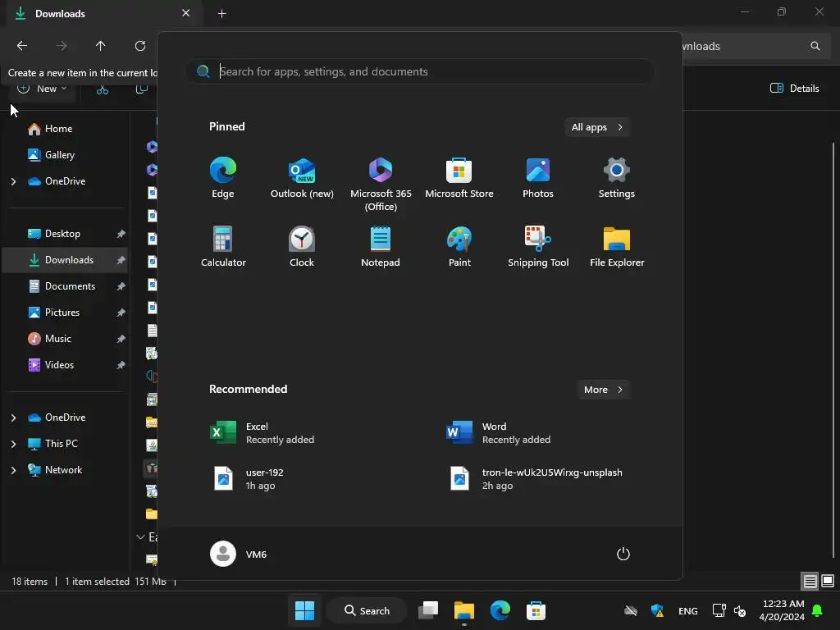
Task: Open File Explorer pinned app
Action: (617, 247)
